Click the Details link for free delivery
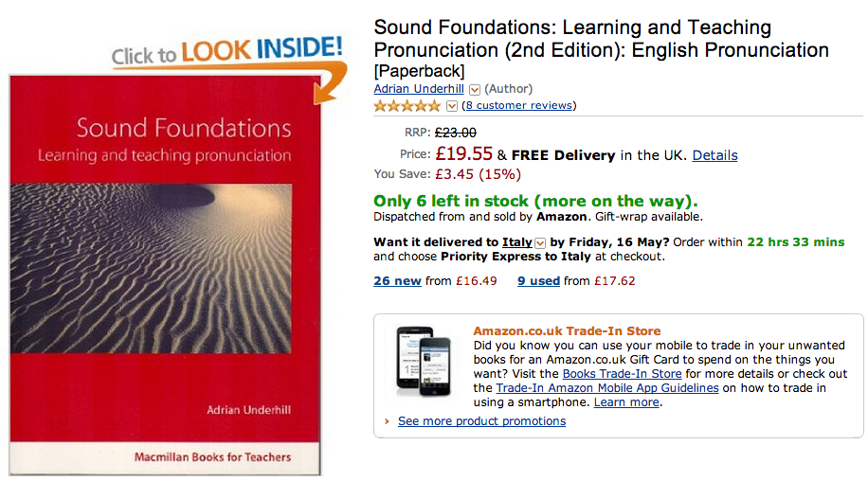This screenshot has width=868, height=481. (714, 155)
